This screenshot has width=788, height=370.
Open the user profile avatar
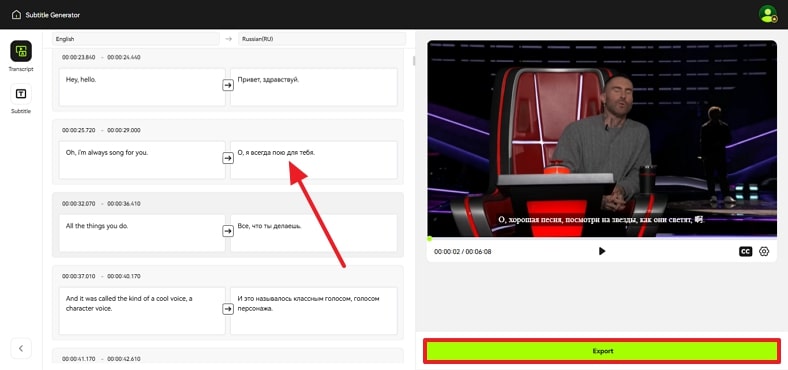[767, 14]
